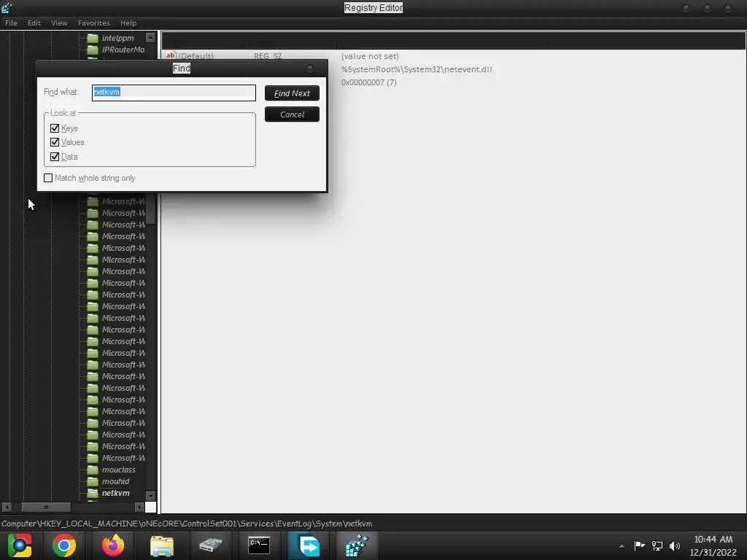Click the intelppm folder icon
The width and height of the screenshot is (747, 560).
click(x=93, y=38)
